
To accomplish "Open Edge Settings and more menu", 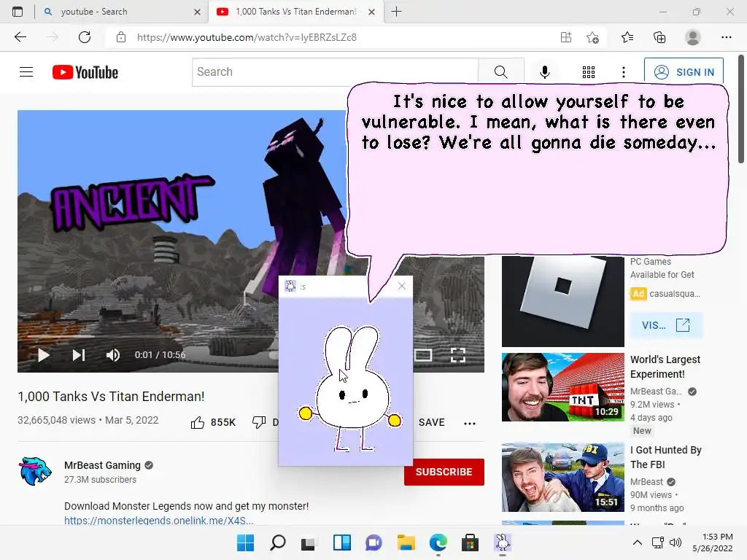I will point(726,37).
